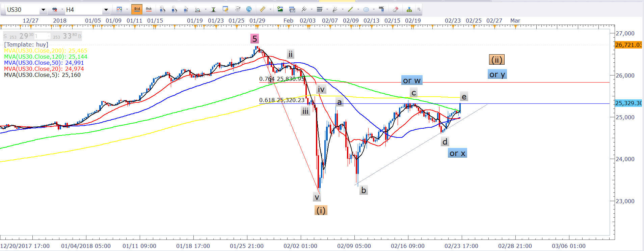Open the H4 timeframe dropdown
The height and width of the screenshot is (251, 644).
click(x=106, y=10)
